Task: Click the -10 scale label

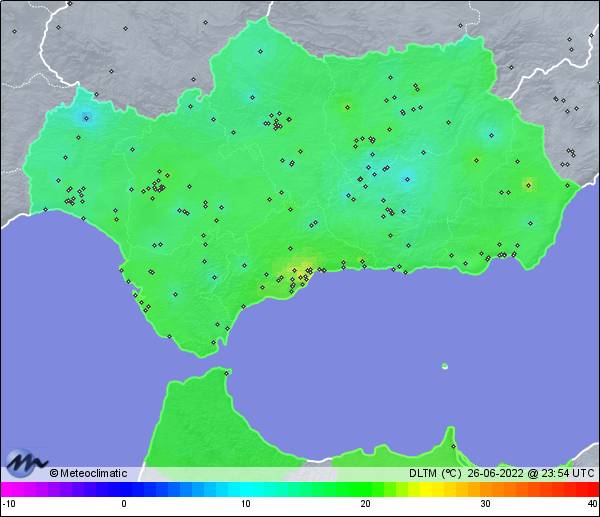Action: [x=9, y=503]
